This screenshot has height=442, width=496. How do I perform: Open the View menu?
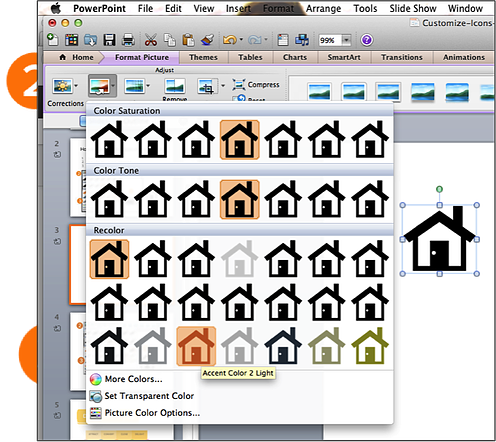coord(204,8)
